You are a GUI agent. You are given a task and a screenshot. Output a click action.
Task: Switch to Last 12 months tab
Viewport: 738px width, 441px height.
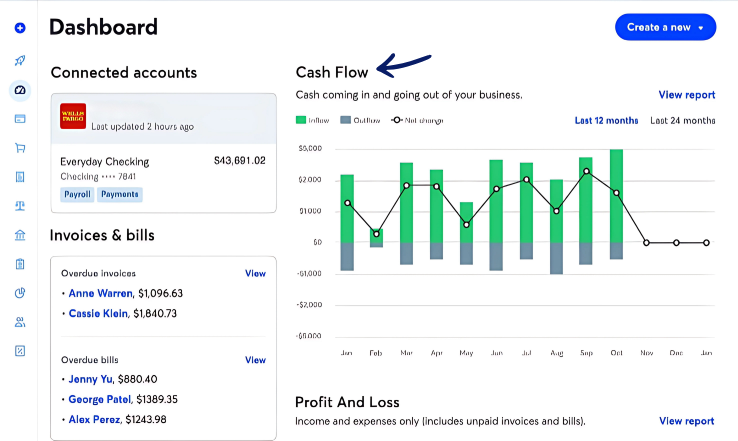[606, 121]
